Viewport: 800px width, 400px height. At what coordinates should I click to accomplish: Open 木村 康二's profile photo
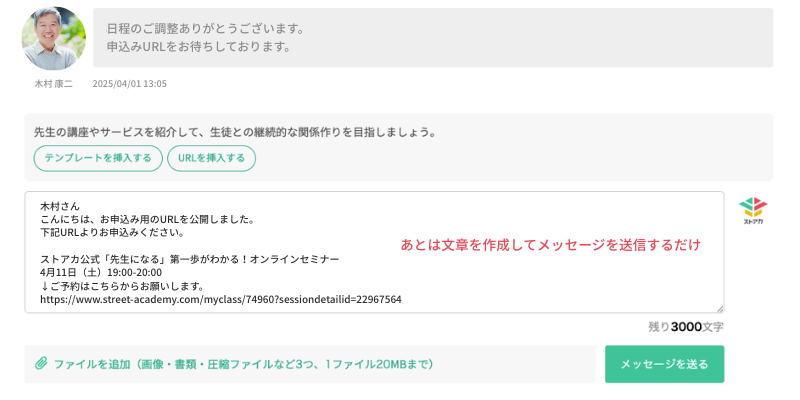point(54,38)
